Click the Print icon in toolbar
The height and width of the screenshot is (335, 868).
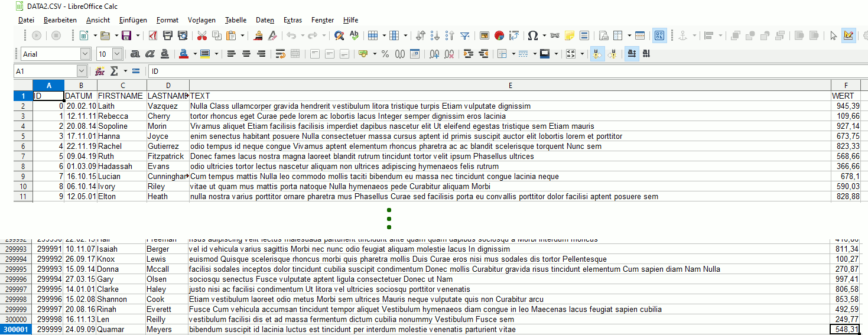[168, 35]
